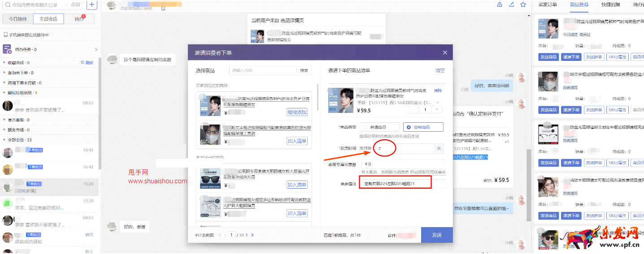This screenshot has width=644, height=254.
Task: Open SKU dropdown for 黑银 121119 item
Action: click(438, 103)
